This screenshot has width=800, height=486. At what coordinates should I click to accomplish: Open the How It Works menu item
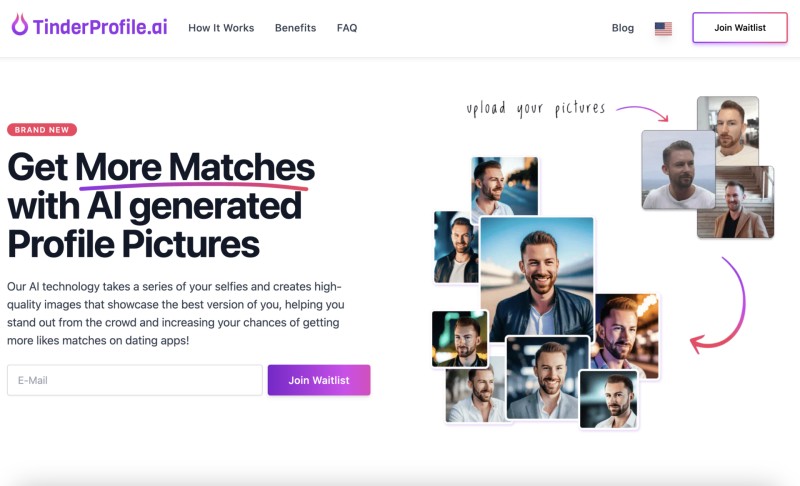click(221, 28)
